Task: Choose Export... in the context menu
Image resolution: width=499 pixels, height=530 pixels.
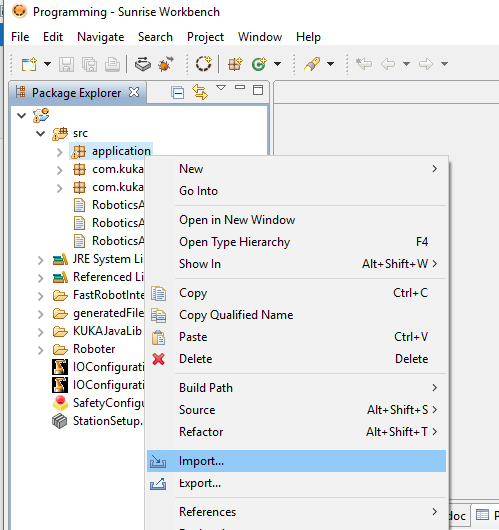Action: coord(296,483)
